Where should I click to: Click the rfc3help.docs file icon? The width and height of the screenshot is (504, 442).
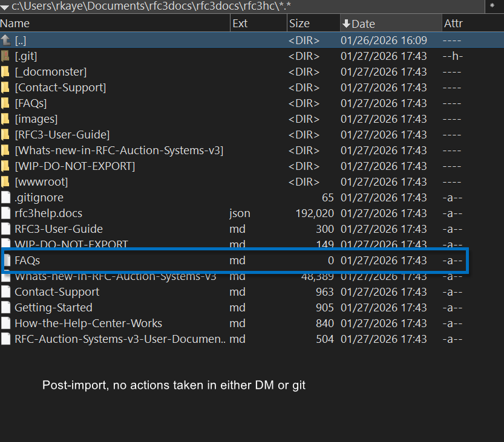pyautogui.click(x=6, y=213)
